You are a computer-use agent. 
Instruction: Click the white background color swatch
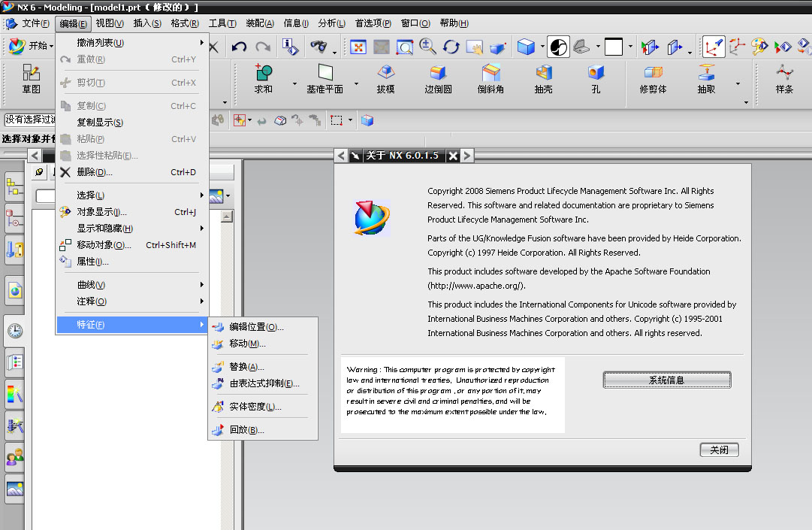tap(614, 47)
